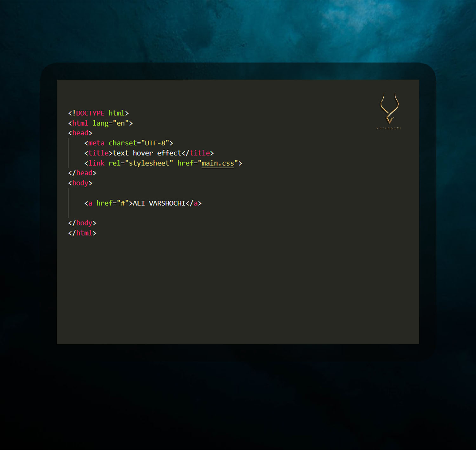Viewport: 476px width, 450px height.
Task: Select the closing html tag
Action: coord(82,233)
